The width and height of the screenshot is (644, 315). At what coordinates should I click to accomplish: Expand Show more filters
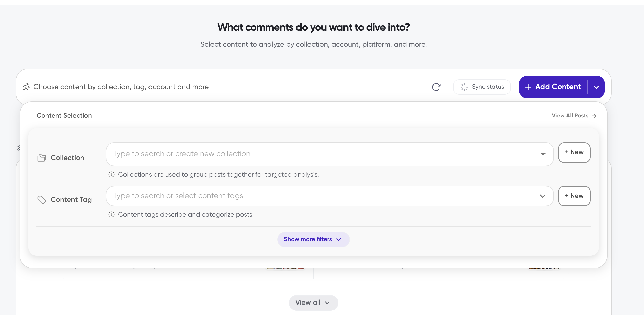tap(313, 239)
